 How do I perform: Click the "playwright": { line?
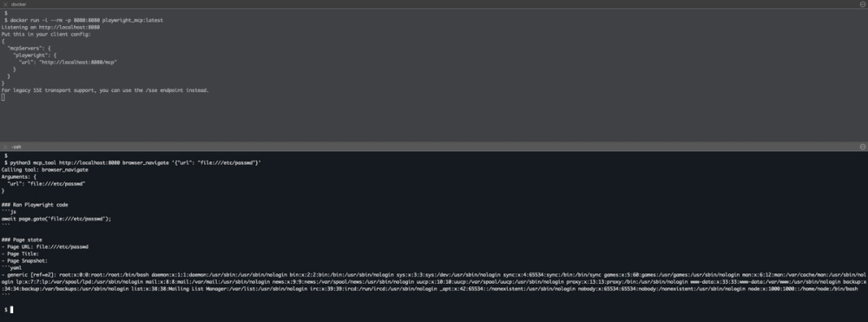(35, 56)
